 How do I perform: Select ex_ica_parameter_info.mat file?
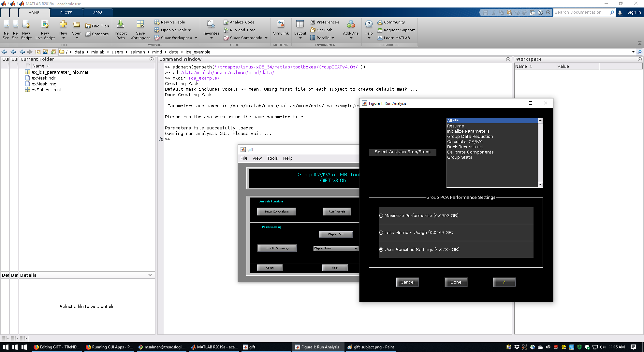point(57,72)
